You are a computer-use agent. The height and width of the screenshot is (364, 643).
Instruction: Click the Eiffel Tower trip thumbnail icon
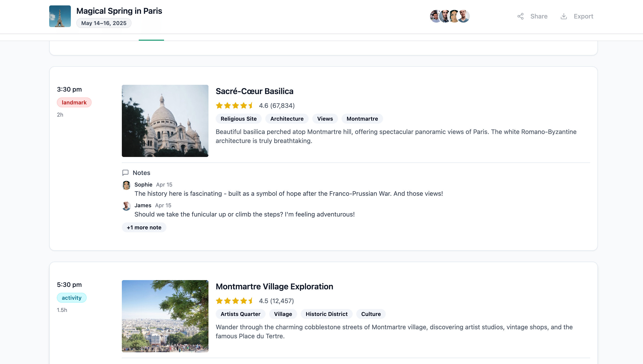click(60, 16)
